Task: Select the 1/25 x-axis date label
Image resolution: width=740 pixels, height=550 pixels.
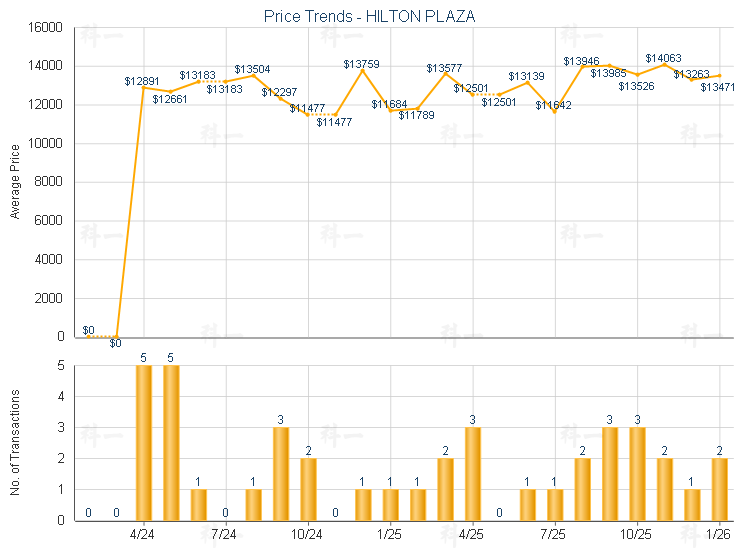Action: (390, 534)
